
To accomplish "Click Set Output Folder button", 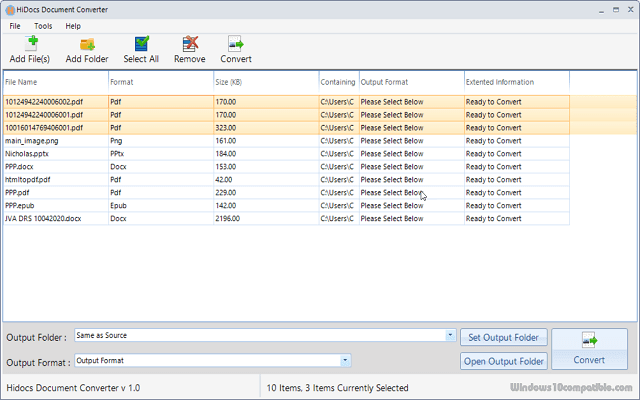I will point(503,337).
